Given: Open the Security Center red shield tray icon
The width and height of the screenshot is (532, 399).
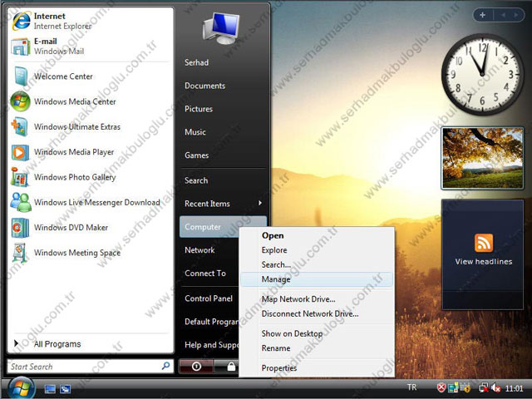Looking at the screenshot, I should 441,387.
